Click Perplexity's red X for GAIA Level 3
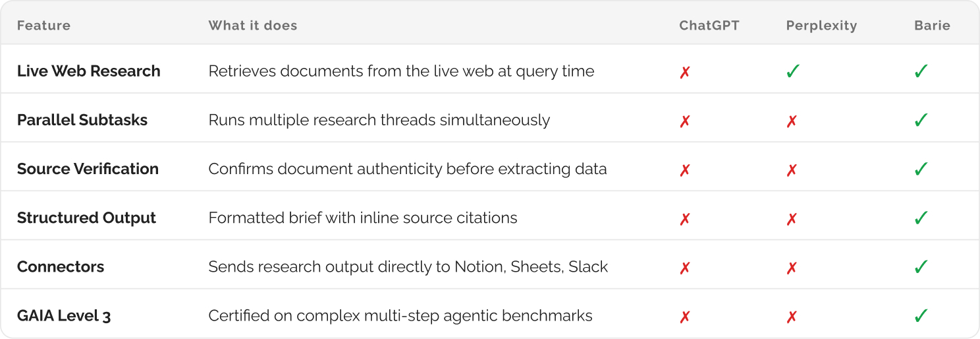The width and height of the screenshot is (980, 339). click(792, 317)
